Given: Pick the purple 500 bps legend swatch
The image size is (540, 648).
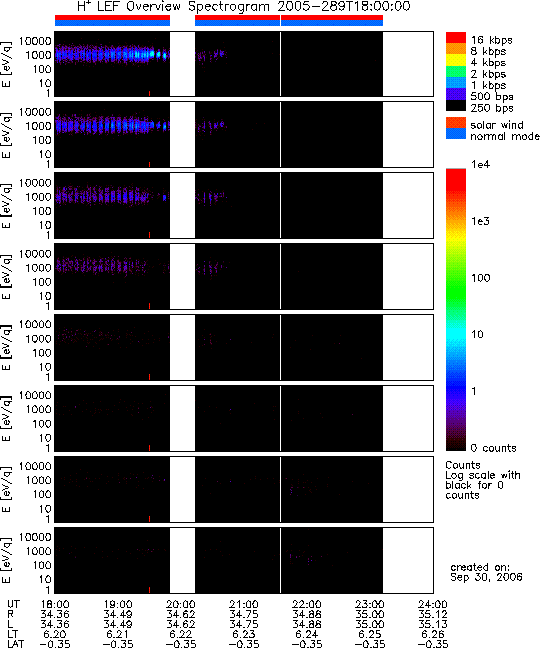Looking at the screenshot, I should click(x=456, y=94).
